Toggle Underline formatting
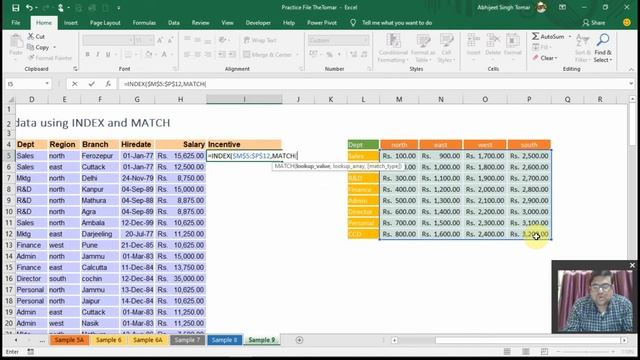 point(108,54)
